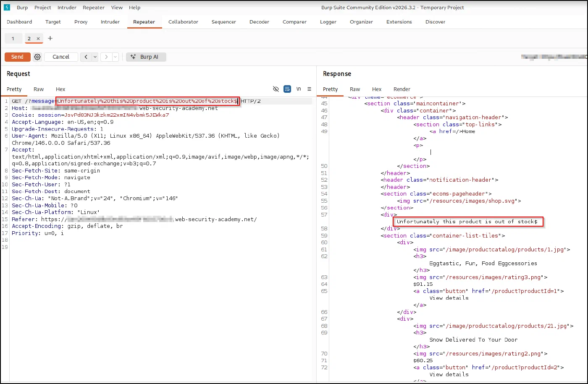Close Repeater tab 2
This screenshot has height=384, width=588.
(x=38, y=39)
